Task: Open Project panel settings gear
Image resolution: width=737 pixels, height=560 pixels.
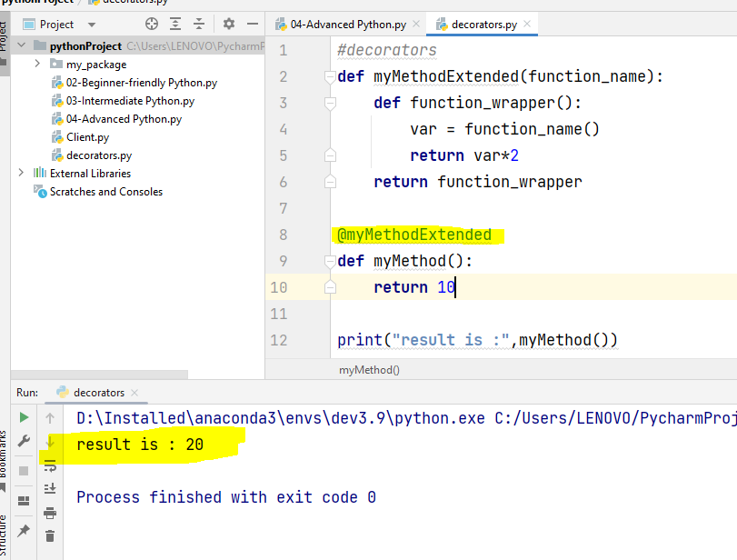Action: [x=229, y=24]
